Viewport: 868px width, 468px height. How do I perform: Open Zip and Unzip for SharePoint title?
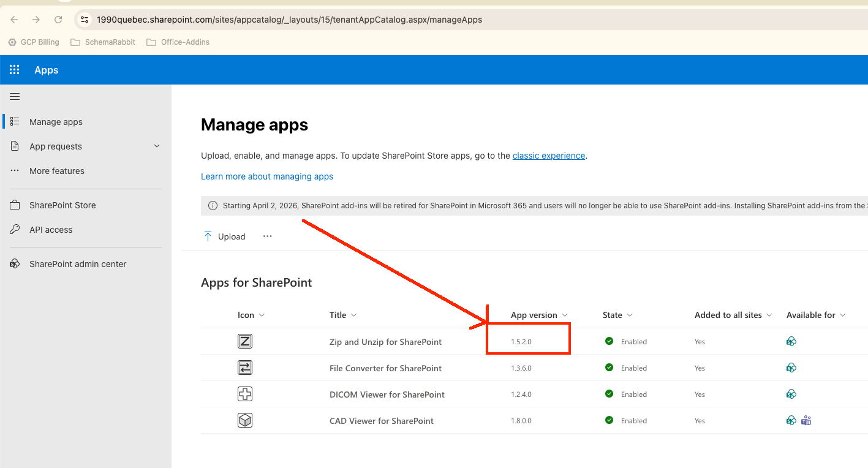(x=385, y=342)
